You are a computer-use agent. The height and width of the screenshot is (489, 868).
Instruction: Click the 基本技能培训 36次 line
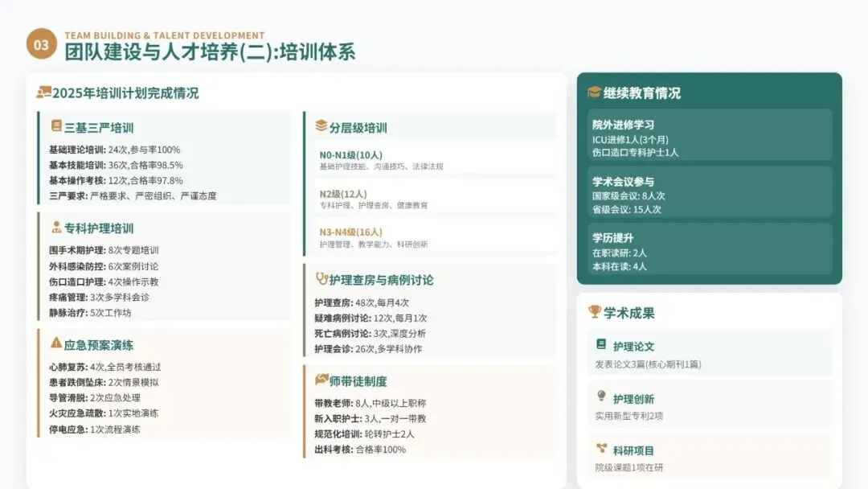[x=116, y=165]
